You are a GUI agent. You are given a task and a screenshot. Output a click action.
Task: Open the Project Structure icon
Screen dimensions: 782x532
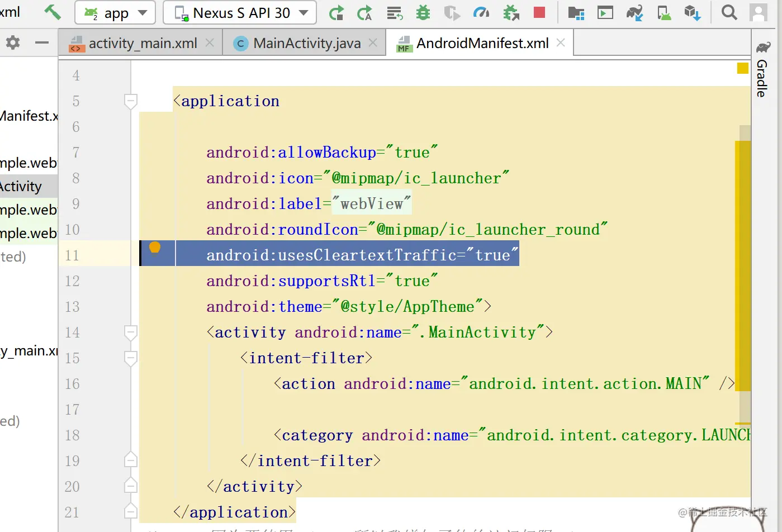[576, 12]
